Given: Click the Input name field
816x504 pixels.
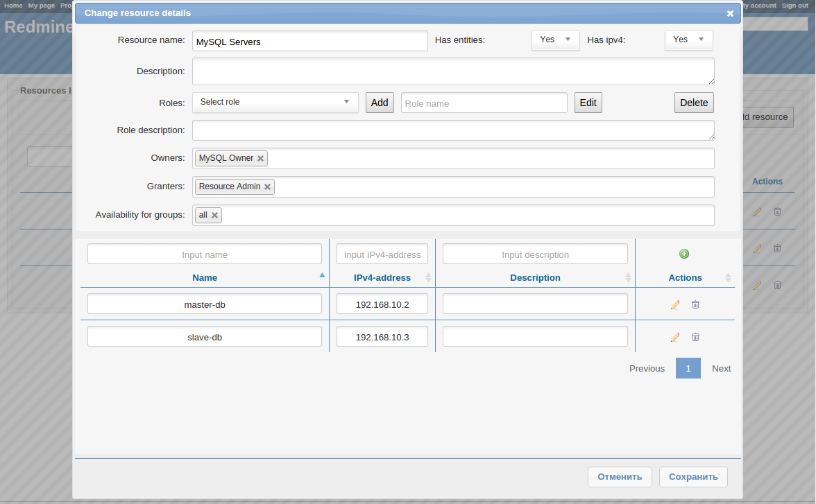Looking at the screenshot, I should tap(205, 254).
